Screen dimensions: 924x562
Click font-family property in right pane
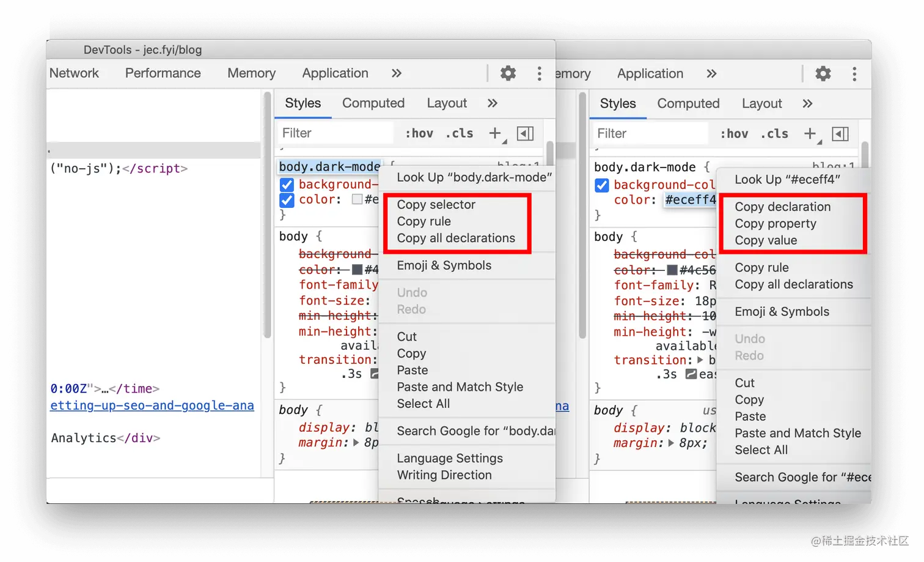[x=654, y=286]
